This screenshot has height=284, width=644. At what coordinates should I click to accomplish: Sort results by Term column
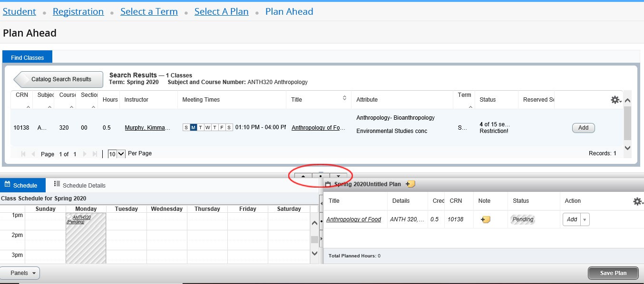click(x=464, y=100)
